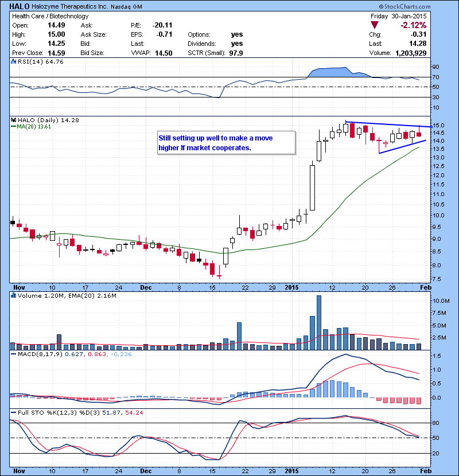Click the -2.12% percent change

414,25
